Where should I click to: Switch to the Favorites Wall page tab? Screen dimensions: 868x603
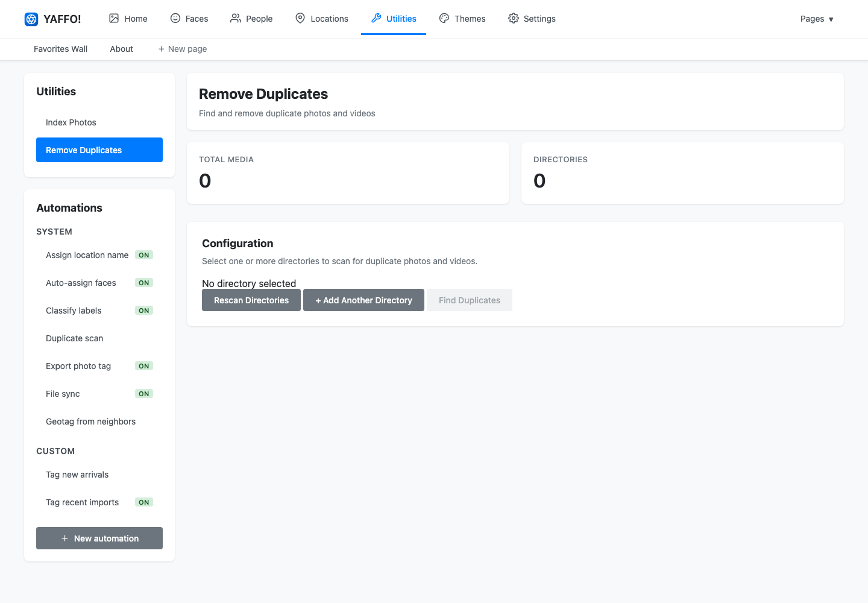(x=60, y=49)
